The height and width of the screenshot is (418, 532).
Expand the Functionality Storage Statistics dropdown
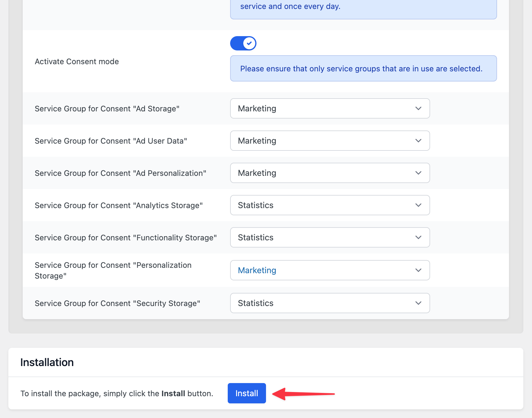(x=330, y=237)
